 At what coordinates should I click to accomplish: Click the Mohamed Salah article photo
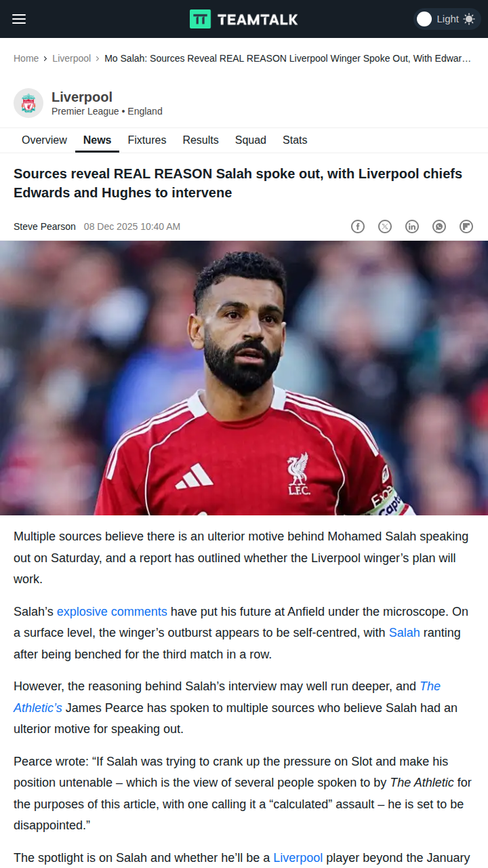click(244, 378)
